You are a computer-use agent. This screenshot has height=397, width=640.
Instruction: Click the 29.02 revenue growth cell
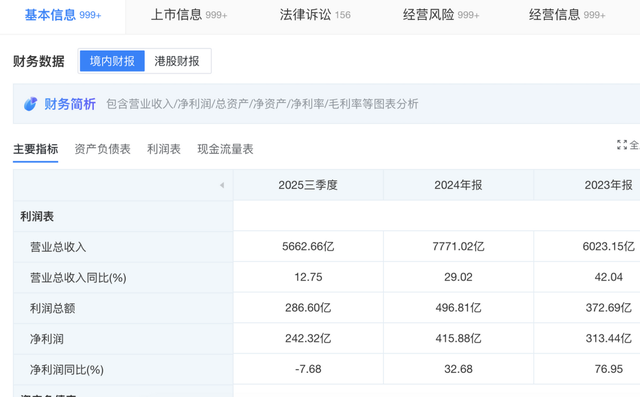click(458, 277)
